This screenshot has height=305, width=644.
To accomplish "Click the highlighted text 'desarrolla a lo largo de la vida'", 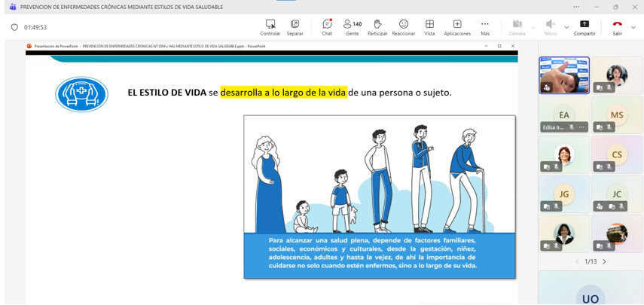I will click(x=284, y=93).
